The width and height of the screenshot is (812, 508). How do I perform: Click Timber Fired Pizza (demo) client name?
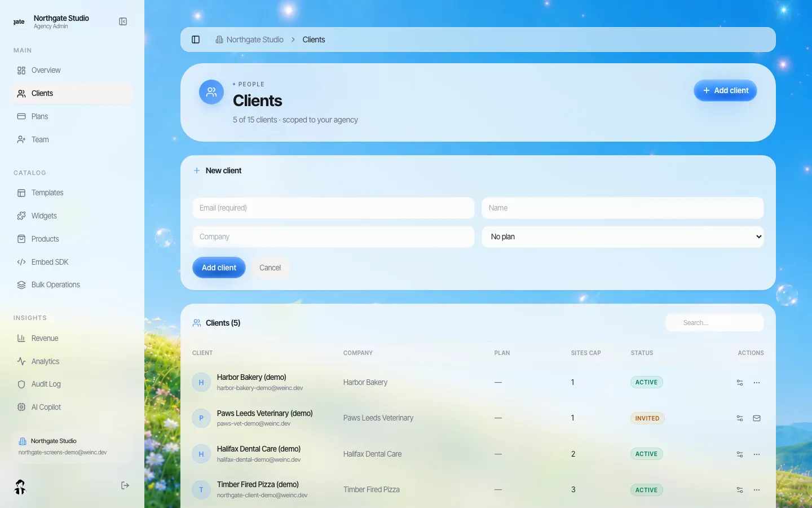coord(258,484)
